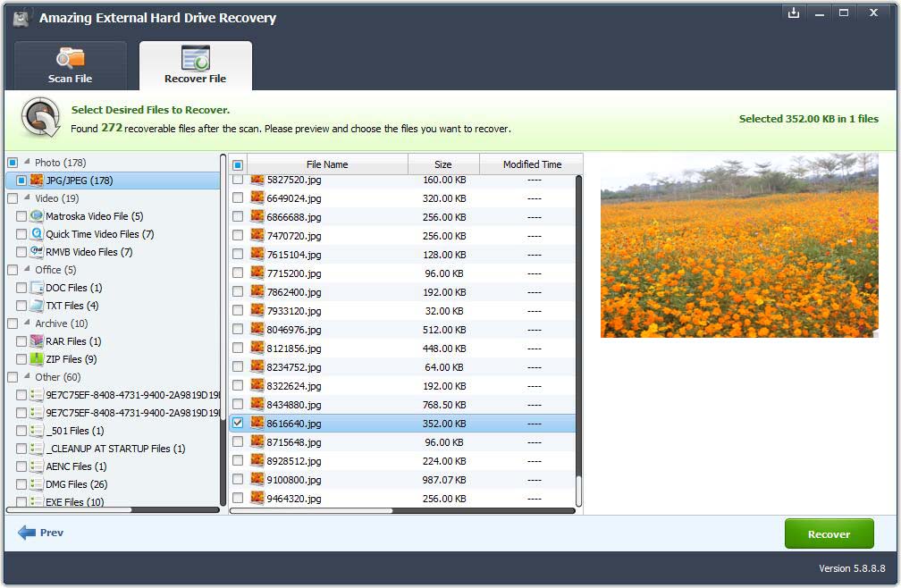The width and height of the screenshot is (901, 588).
Task: Uncheck the 8616640.jpg checkbox
Action: pos(237,423)
